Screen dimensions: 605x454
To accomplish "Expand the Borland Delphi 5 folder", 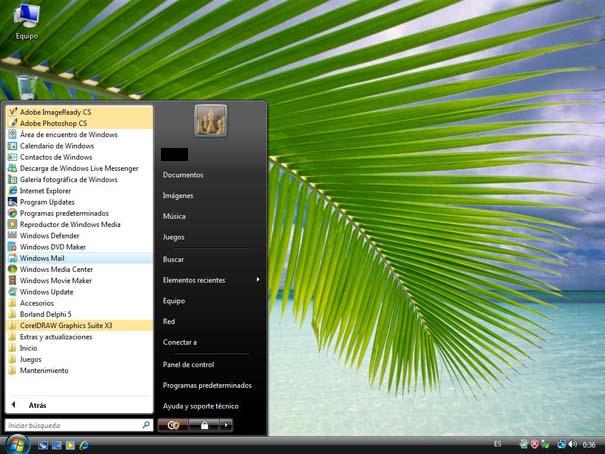I will 79,314.
